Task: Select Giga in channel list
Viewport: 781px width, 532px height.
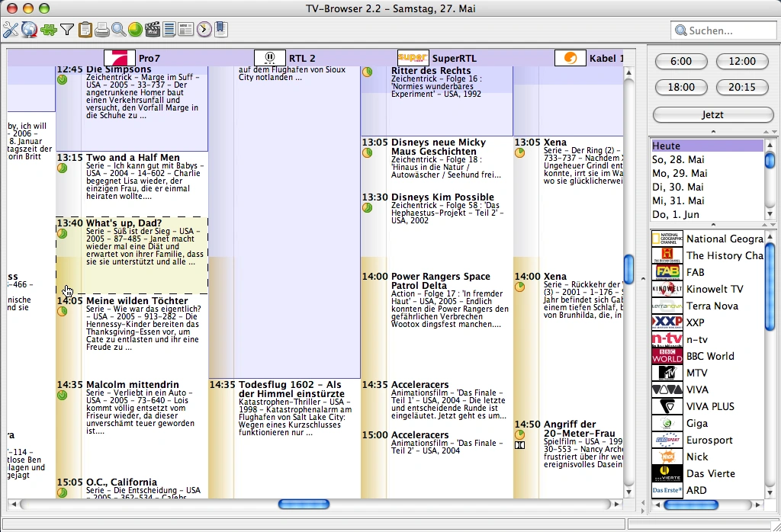Action: 707,424
